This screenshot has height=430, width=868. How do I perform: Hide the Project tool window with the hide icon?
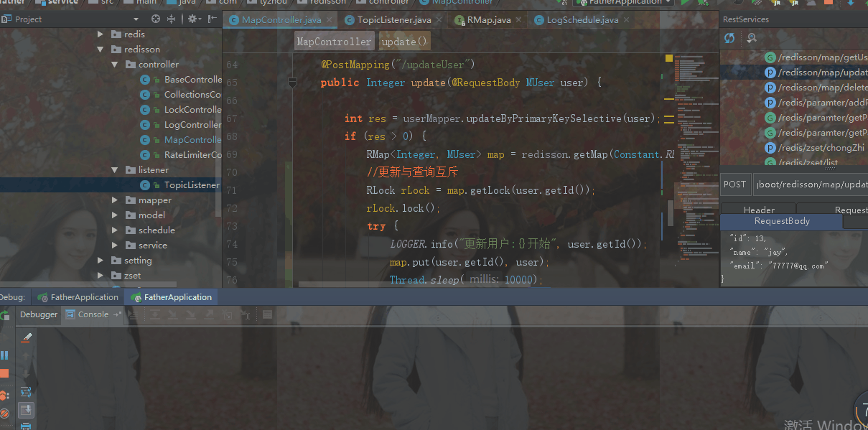pos(212,19)
